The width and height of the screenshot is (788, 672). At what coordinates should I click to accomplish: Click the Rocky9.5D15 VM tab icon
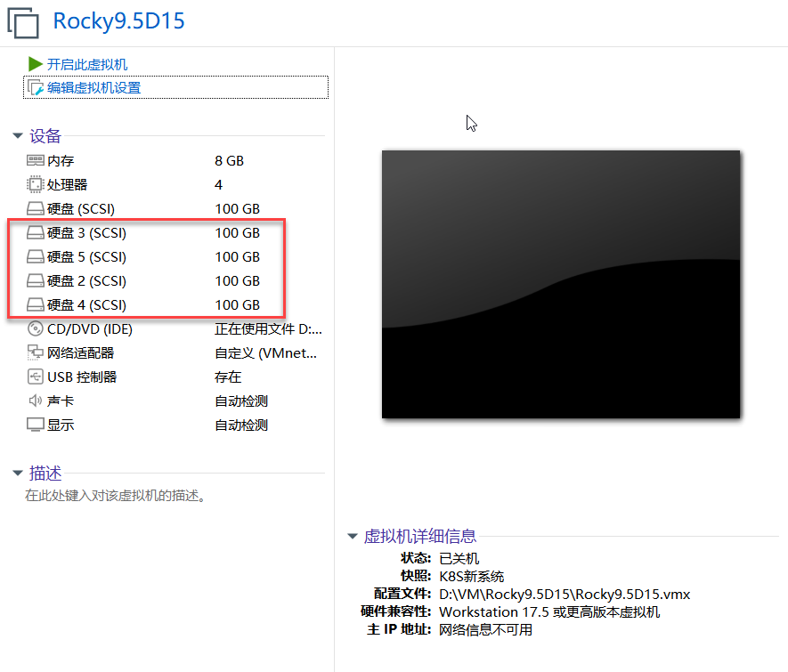point(23,22)
